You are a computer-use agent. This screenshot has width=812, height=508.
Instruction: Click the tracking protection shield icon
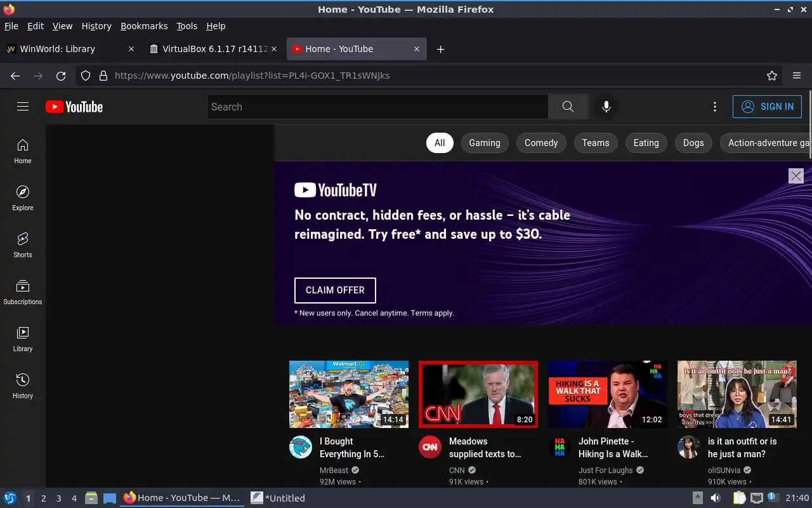[86, 76]
